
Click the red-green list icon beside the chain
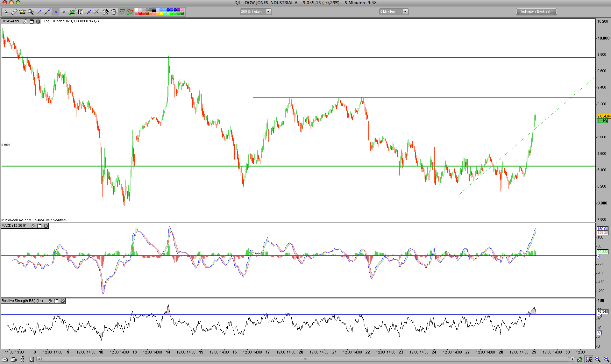tap(32, 360)
